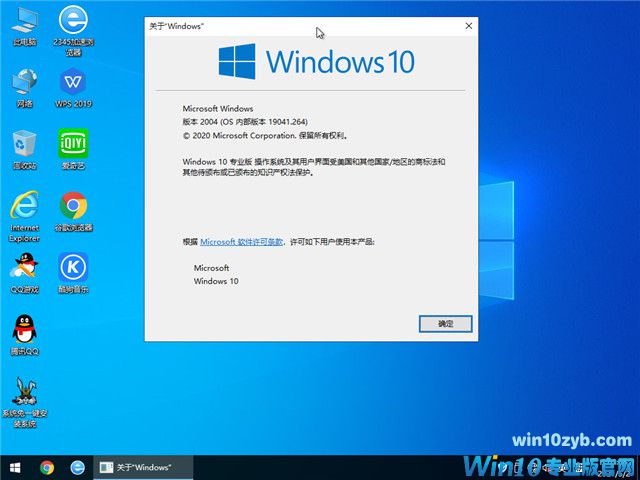
Task: Click the blue browser icon on taskbar
Action: tap(77, 467)
